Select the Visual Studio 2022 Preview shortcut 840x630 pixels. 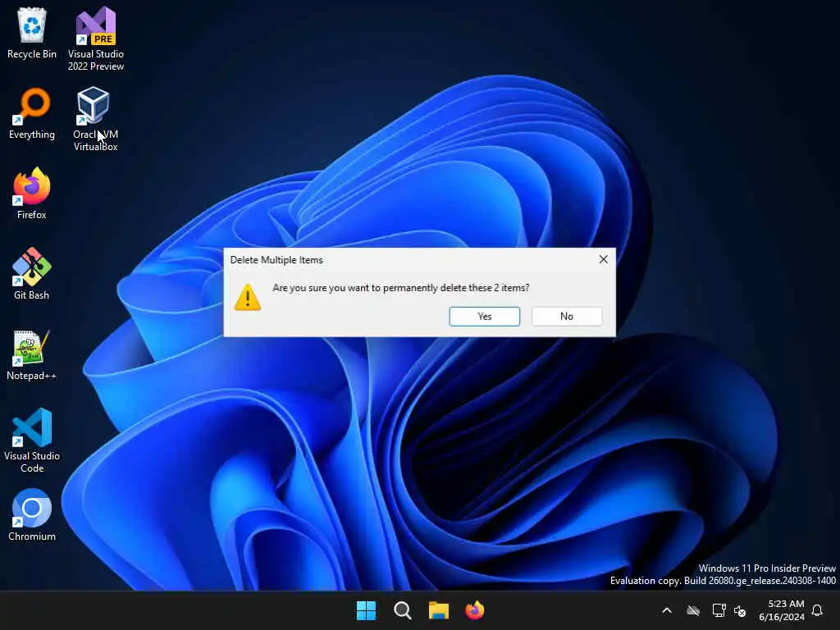96,39
